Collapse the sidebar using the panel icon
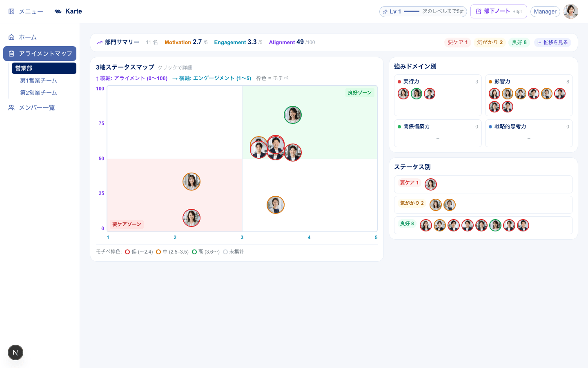The width and height of the screenshot is (588, 368). [11, 11]
